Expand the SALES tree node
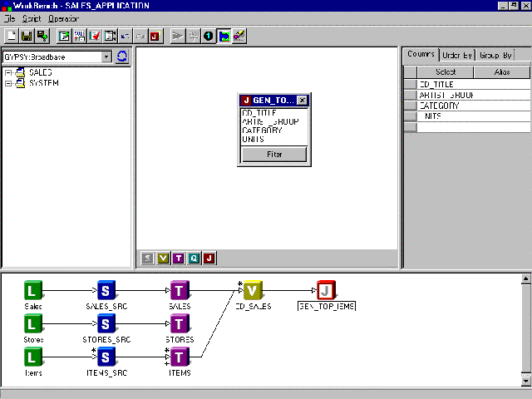The width and height of the screenshot is (532, 399). click(x=8, y=73)
